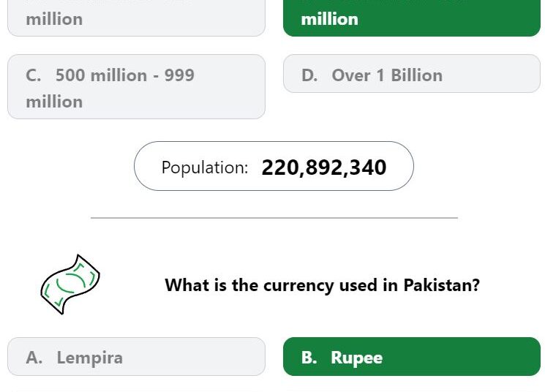Image resolution: width=545 pixels, height=392 pixels.
Task: Choose answer D. Over 1 Billion
Action: point(412,73)
